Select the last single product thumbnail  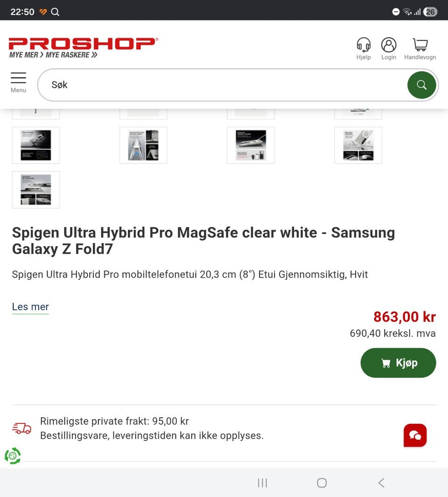pos(36,190)
